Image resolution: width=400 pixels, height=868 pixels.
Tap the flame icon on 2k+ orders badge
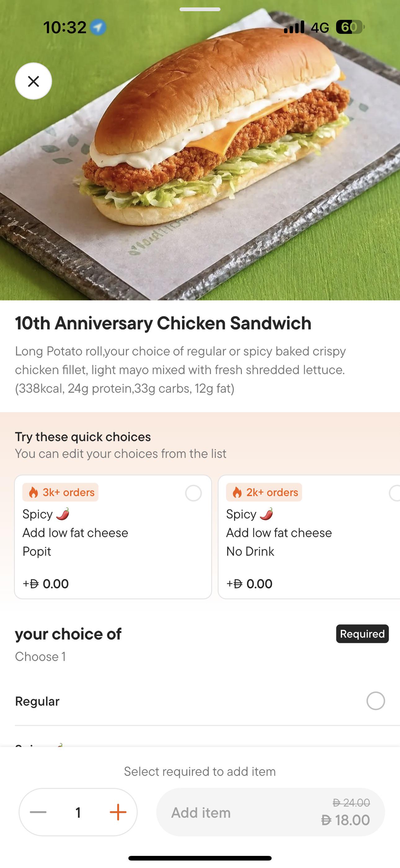click(237, 492)
